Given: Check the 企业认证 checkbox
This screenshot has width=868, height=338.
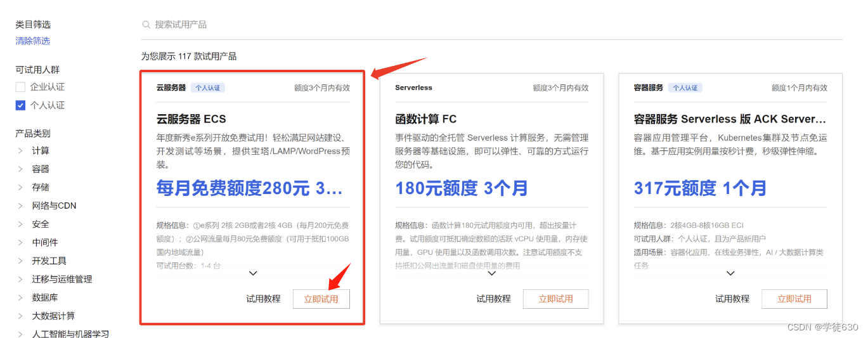Looking at the screenshot, I should click(20, 87).
